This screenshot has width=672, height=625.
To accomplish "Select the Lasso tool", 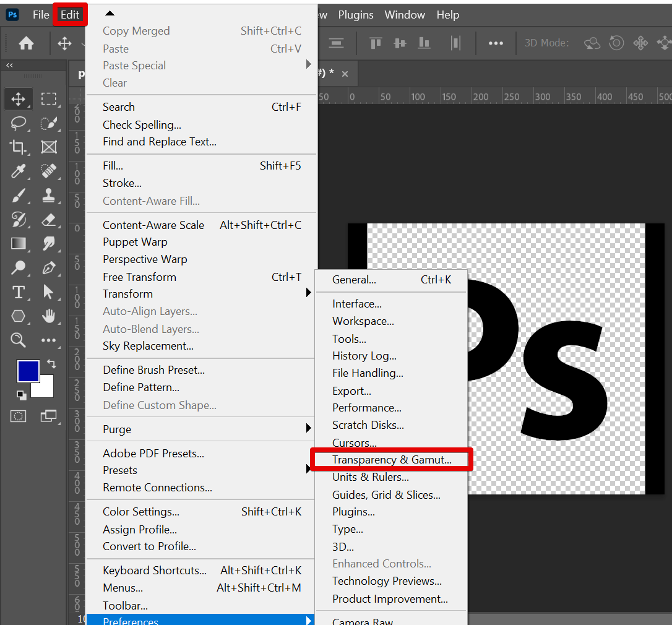I will click(18, 123).
